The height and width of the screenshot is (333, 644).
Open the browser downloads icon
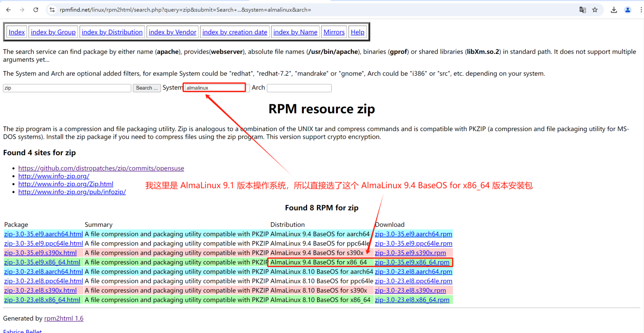[613, 10]
